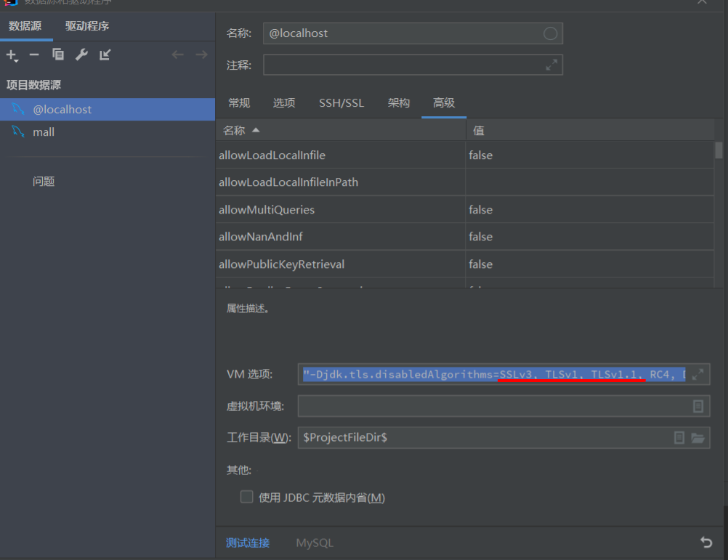Open the MySQL driver link
This screenshot has width=728, height=560.
pyautogui.click(x=314, y=542)
